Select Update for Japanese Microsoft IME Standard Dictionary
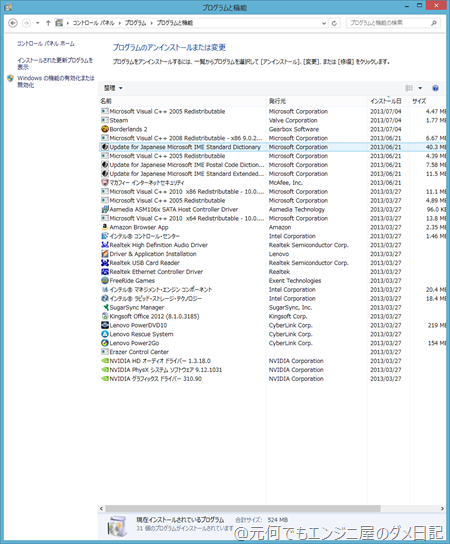The image size is (450, 544). click(273, 147)
